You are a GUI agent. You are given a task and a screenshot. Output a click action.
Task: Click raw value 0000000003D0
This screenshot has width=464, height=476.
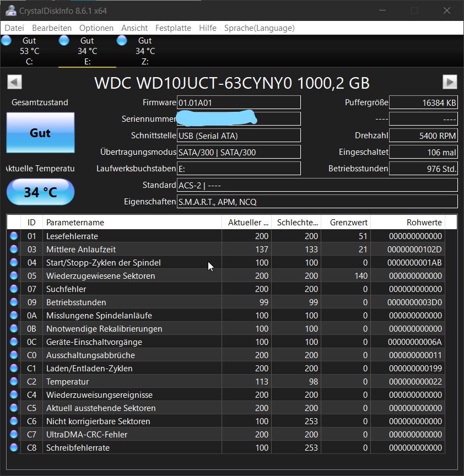(414, 302)
